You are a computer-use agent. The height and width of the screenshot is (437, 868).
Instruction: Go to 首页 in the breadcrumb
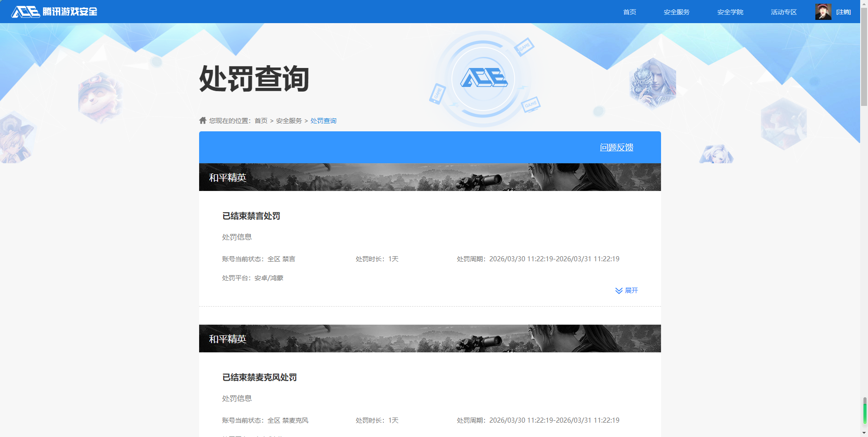261,121
